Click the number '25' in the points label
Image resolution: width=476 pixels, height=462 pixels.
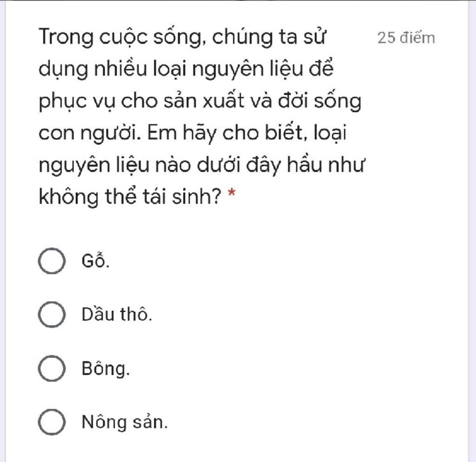tap(386, 38)
